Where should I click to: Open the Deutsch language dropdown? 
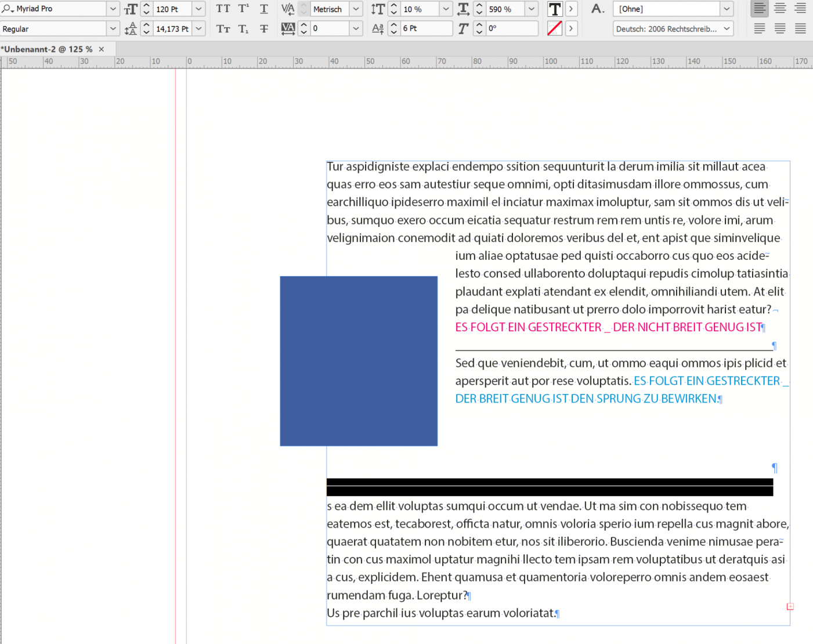point(727,28)
